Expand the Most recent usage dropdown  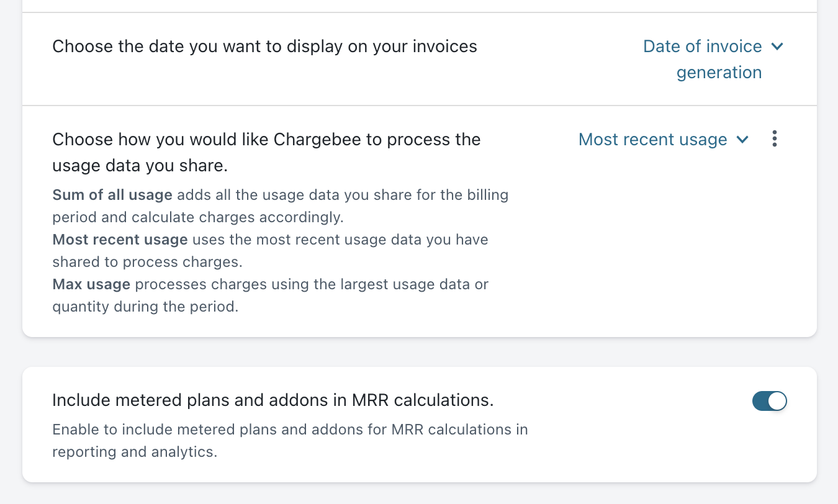click(x=653, y=140)
